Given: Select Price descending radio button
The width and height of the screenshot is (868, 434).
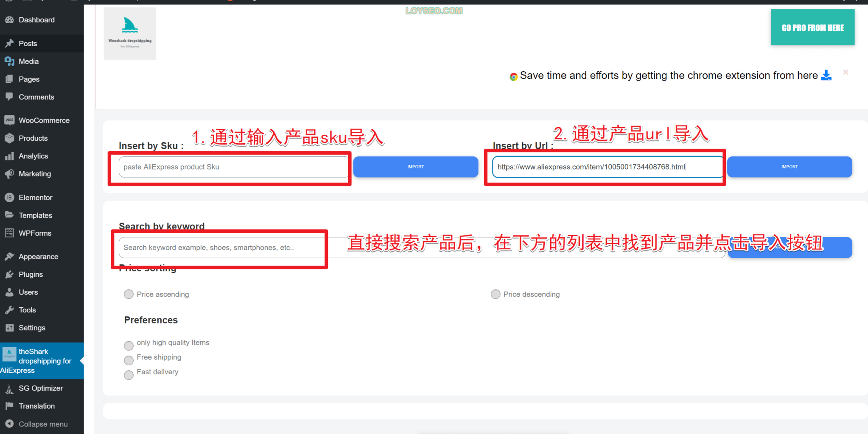Looking at the screenshot, I should [x=496, y=294].
